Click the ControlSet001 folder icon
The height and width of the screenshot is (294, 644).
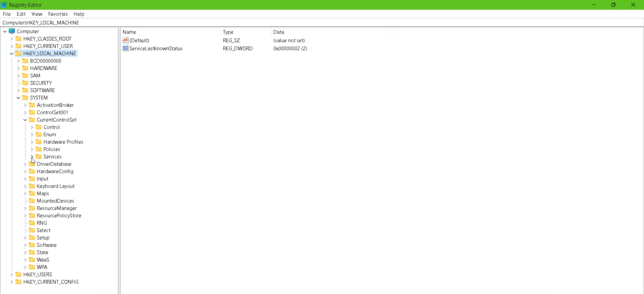pyautogui.click(x=32, y=112)
